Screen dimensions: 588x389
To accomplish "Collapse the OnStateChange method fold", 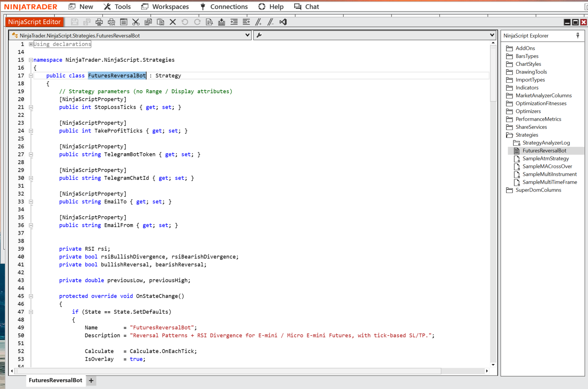I will click(31, 296).
